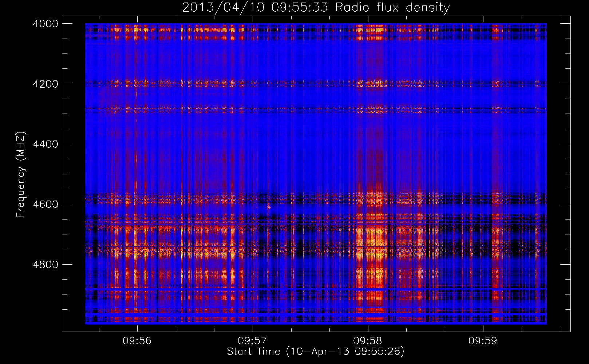Click the 'Frequency (MHZ)' axis title
Screen dimensions: 589x364
click(x=21, y=175)
